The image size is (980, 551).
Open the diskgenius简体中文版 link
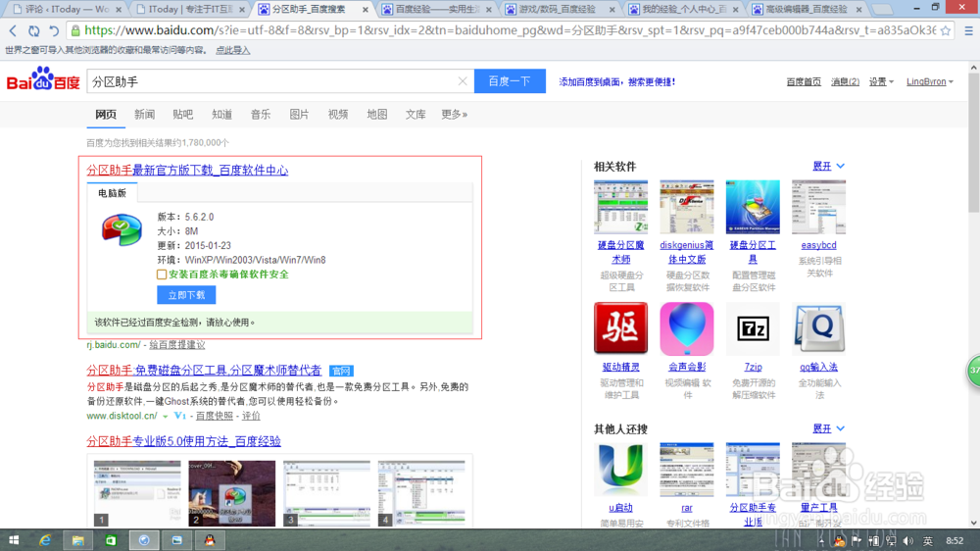click(x=686, y=252)
